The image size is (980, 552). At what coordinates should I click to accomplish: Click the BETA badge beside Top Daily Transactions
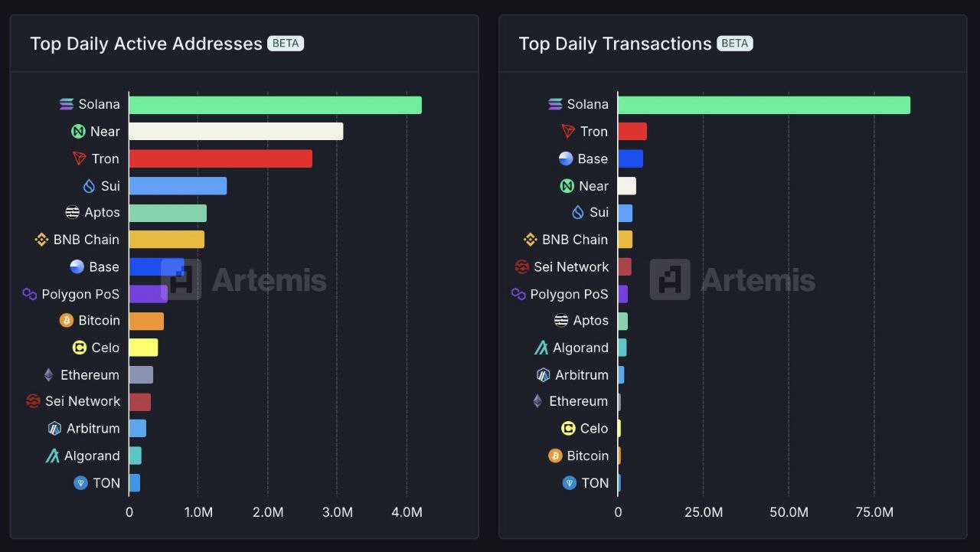(x=735, y=43)
